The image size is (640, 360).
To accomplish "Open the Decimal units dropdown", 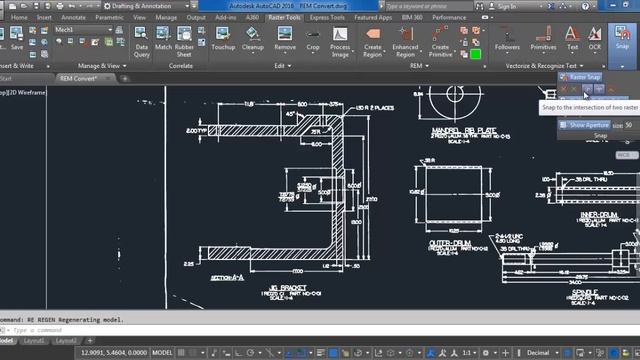I will [542, 353].
